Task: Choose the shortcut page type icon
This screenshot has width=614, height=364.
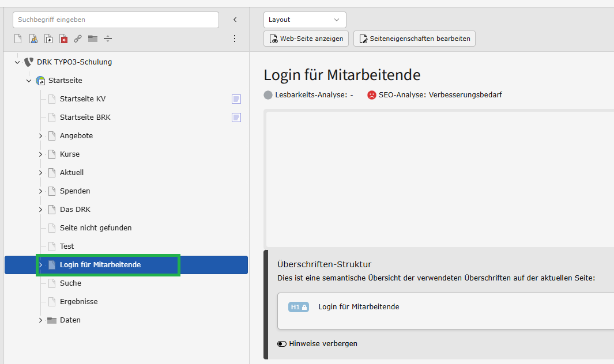Action: coord(48,39)
